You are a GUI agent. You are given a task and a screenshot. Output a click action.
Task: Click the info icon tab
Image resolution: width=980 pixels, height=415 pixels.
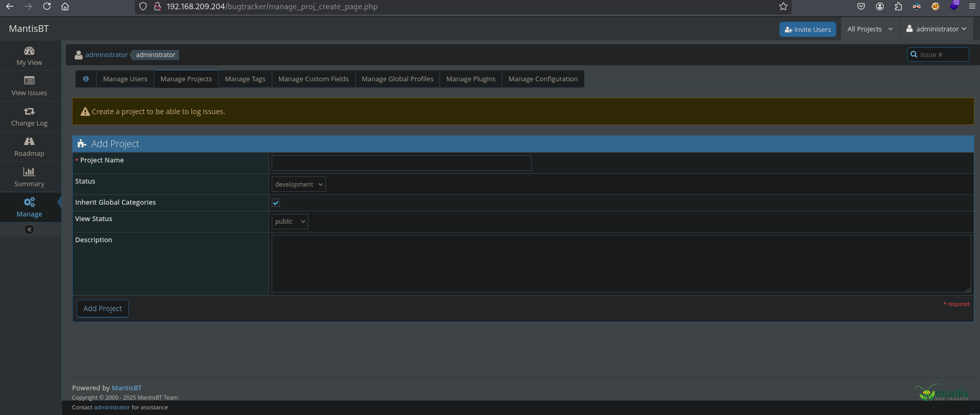[86, 79]
